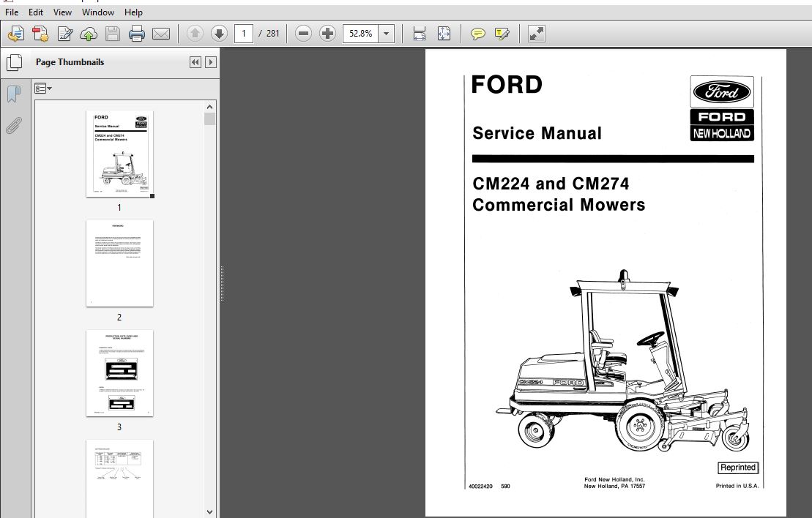812x518 pixels.
Task: Click the 'Page Thumbnails' panel title
Action: click(x=70, y=62)
